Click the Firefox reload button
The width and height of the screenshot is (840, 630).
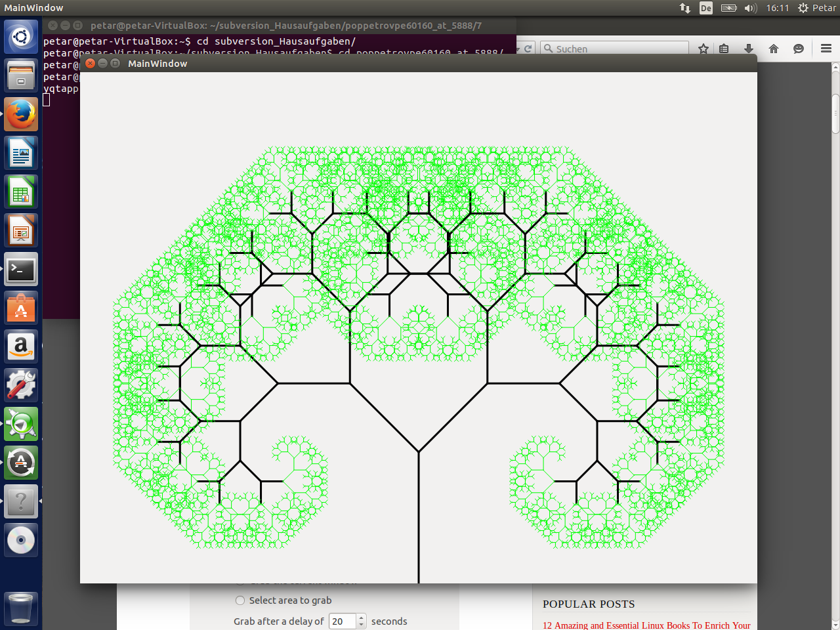click(x=528, y=49)
